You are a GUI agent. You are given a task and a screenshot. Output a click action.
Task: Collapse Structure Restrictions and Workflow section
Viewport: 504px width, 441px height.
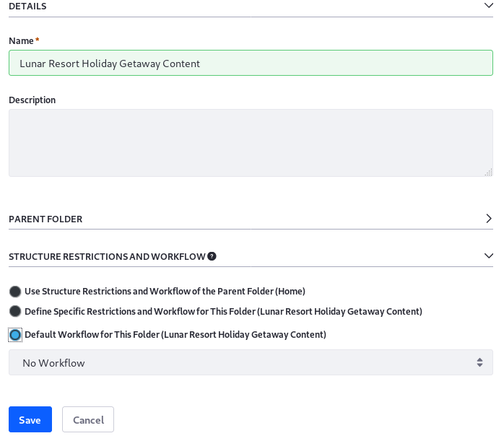[x=489, y=256]
